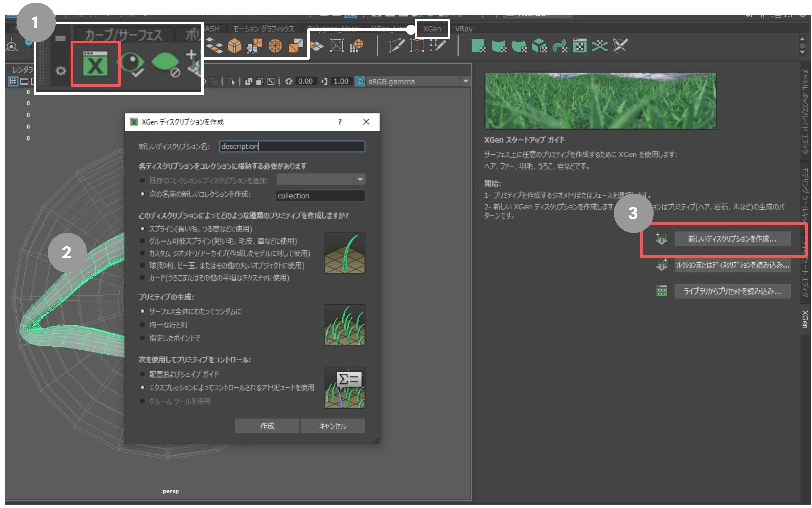Click the green square checker shelf icon

tap(478, 46)
